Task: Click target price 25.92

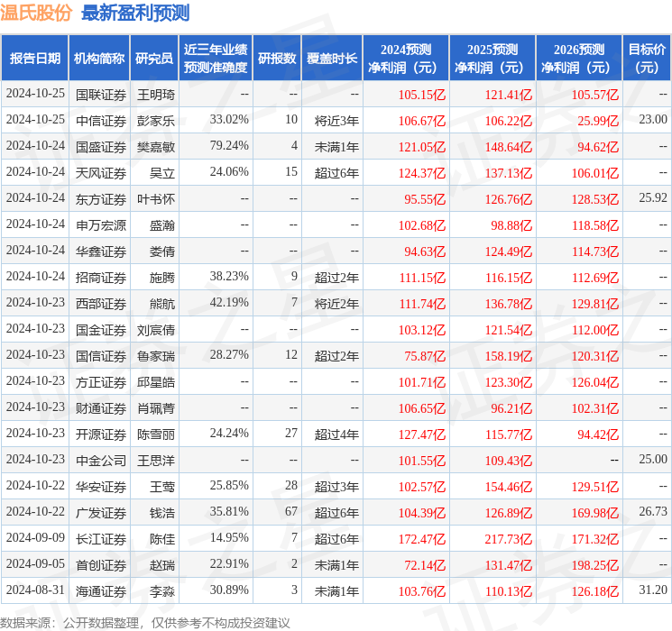Action: (653, 198)
